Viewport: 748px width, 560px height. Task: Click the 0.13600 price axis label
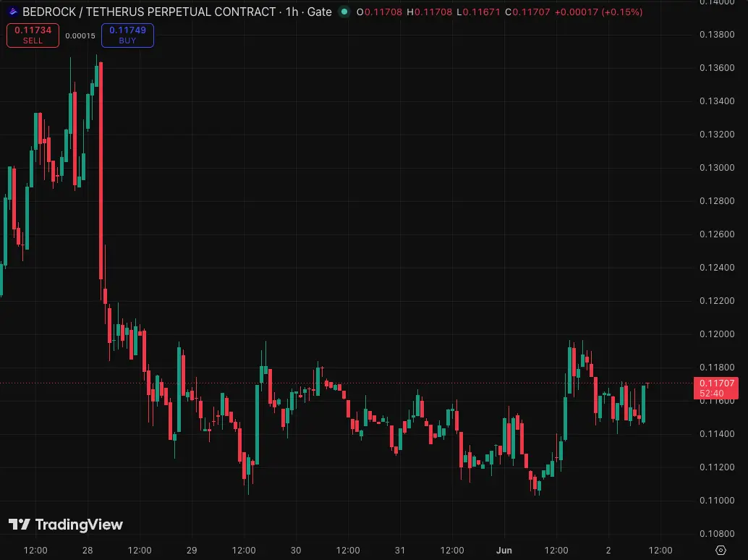pos(716,68)
